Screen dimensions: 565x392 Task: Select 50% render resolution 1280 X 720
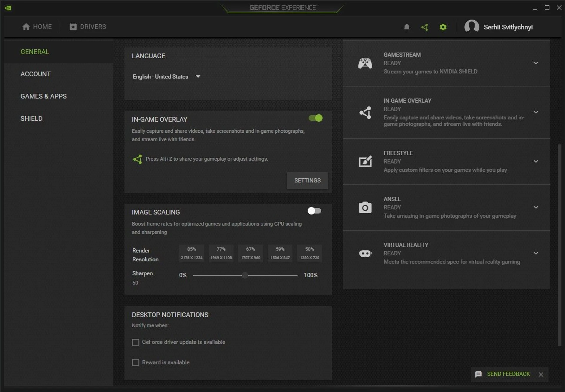(x=309, y=253)
